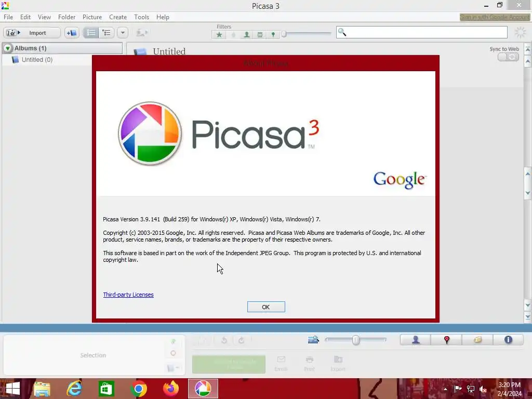Click rotate clockwise icon
Image resolution: width=532 pixels, height=399 pixels.
(x=241, y=340)
